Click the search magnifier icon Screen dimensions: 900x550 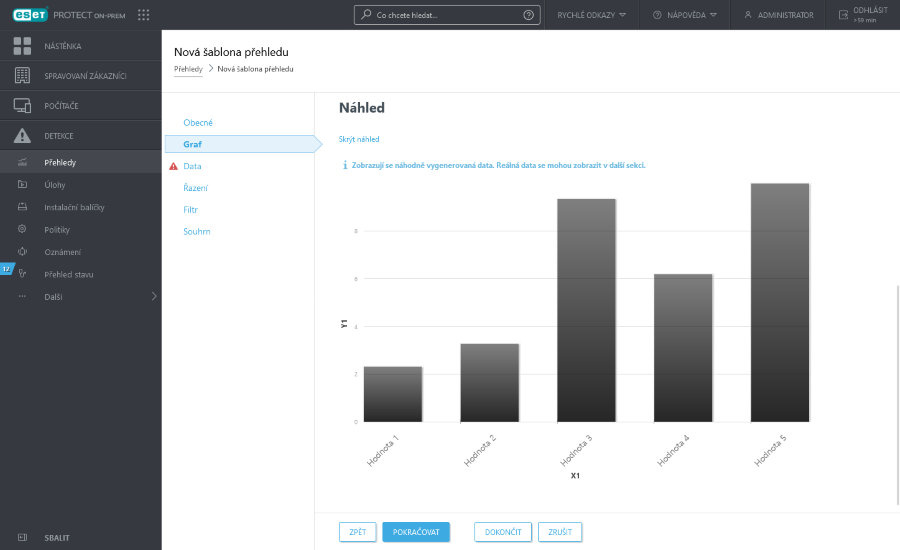click(366, 14)
